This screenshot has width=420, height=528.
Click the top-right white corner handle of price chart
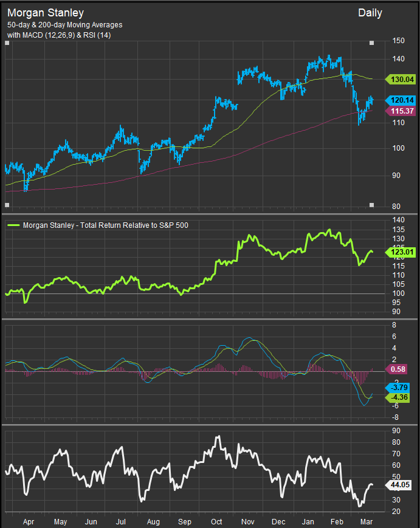tap(372, 43)
